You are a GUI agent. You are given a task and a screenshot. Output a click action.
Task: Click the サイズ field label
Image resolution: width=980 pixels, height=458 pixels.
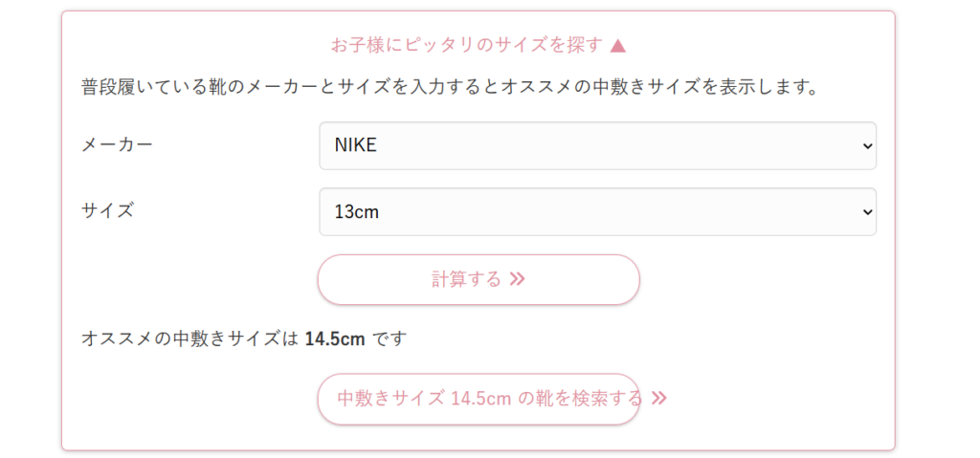click(107, 210)
